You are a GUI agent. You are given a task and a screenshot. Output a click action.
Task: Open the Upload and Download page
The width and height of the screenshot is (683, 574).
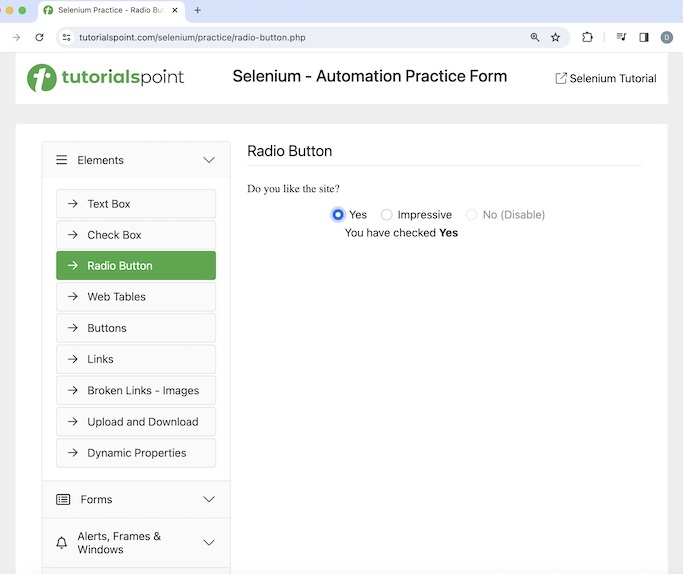click(x=136, y=422)
